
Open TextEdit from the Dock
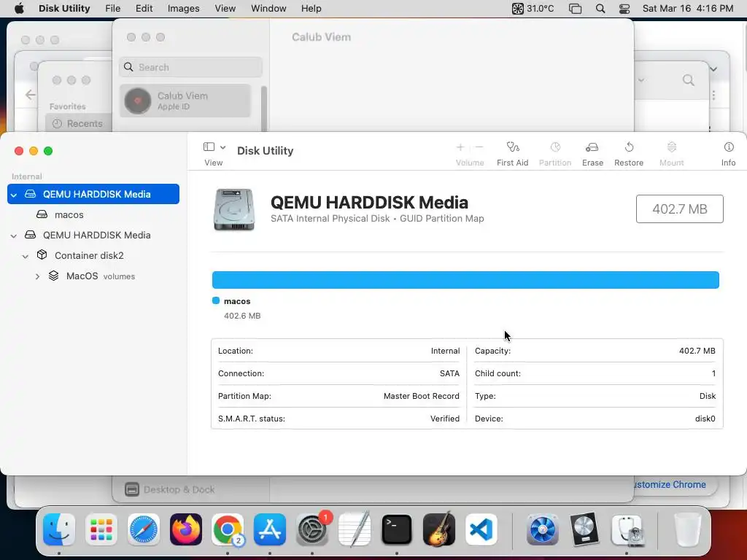(355, 529)
